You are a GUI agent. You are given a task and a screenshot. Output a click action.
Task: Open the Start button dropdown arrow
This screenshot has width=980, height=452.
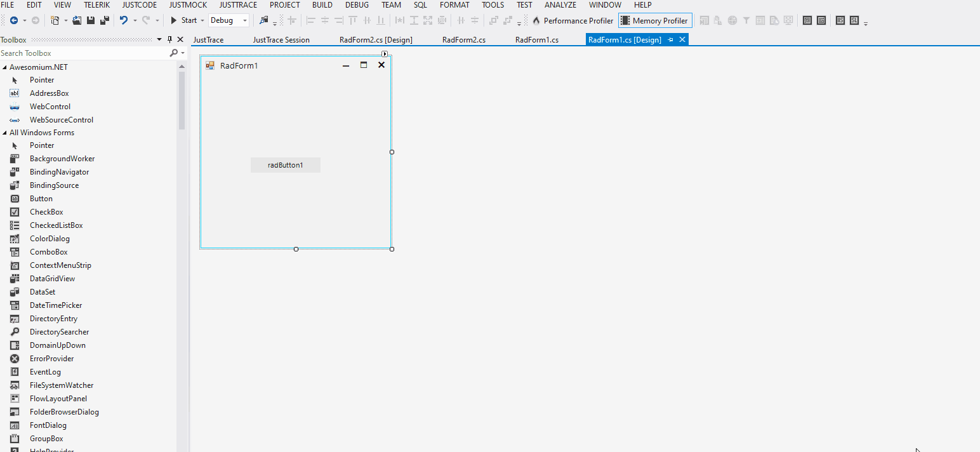point(202,21)
